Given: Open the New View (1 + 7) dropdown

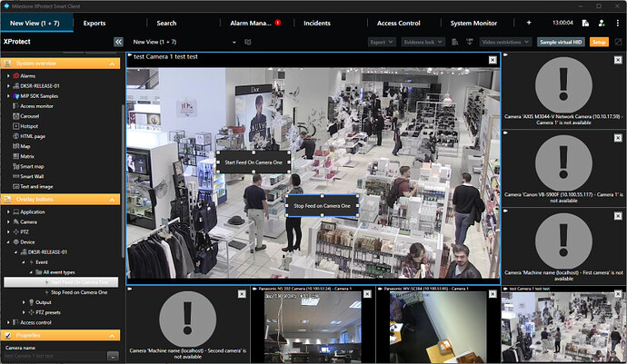Looking at the screenshot, I should [234, 42].
